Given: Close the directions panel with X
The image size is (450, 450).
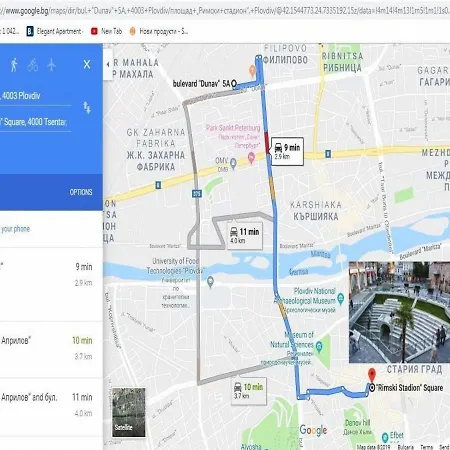Looking at the screenshot, I should [x=87, y=64].
